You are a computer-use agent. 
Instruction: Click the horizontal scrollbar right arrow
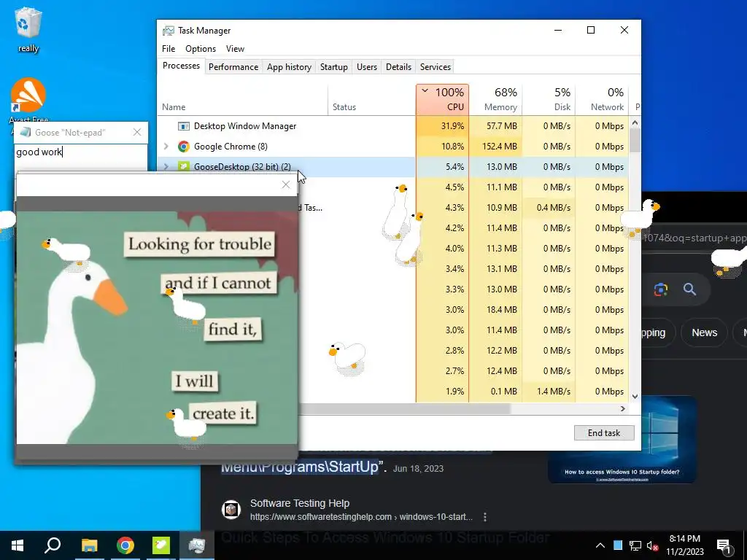[622, 408]
